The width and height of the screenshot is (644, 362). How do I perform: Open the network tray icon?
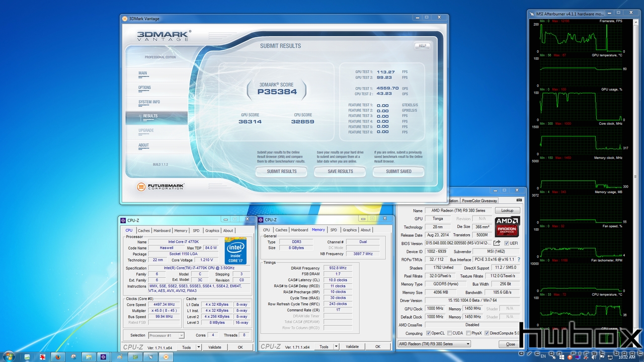[x=610, y=357]
